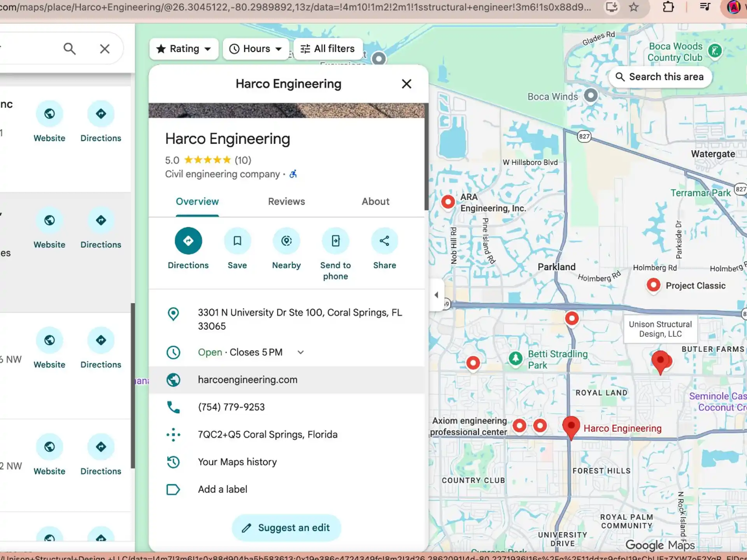Click the Harco Engineering header photo
The height and width of the screenshot is (560, 747).
[286, 110]
